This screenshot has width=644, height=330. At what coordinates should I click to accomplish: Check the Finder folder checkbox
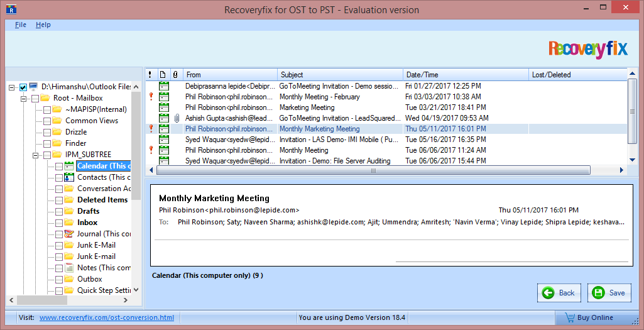coord(47,143)
